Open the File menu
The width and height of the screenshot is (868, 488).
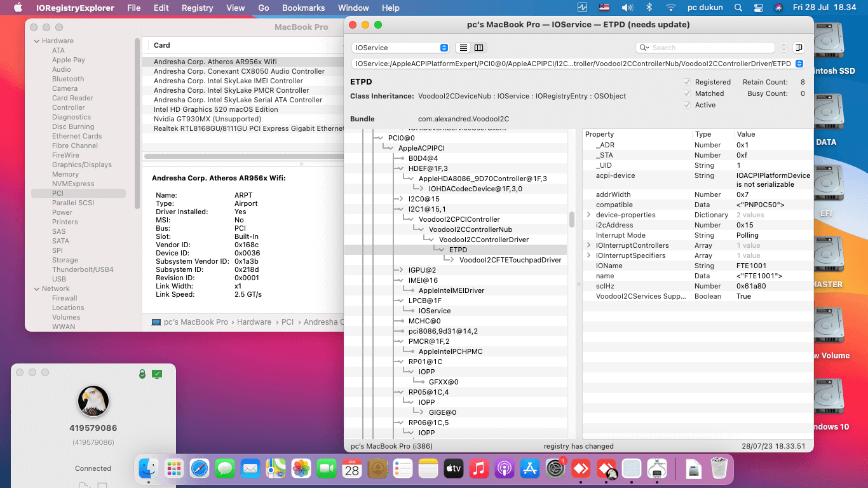pos(134,8)
